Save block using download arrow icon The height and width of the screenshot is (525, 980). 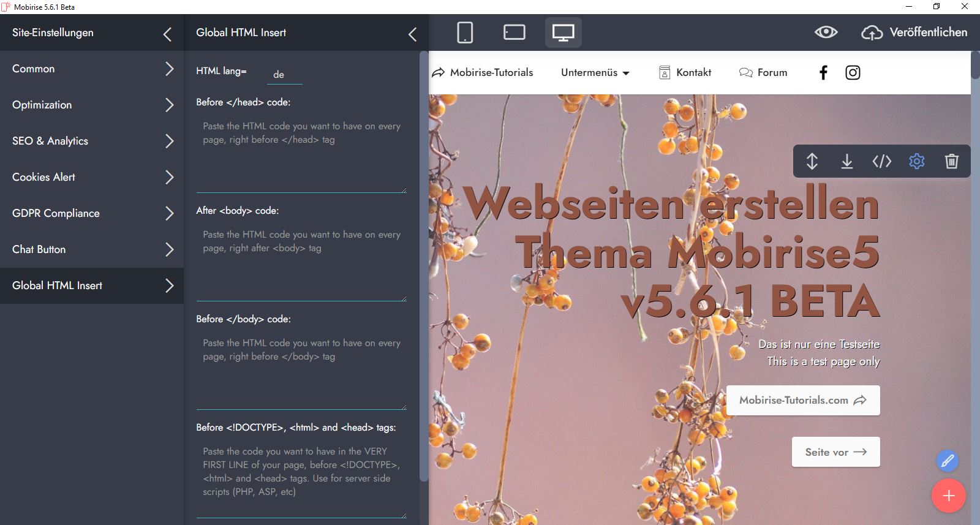pos(846,161)
